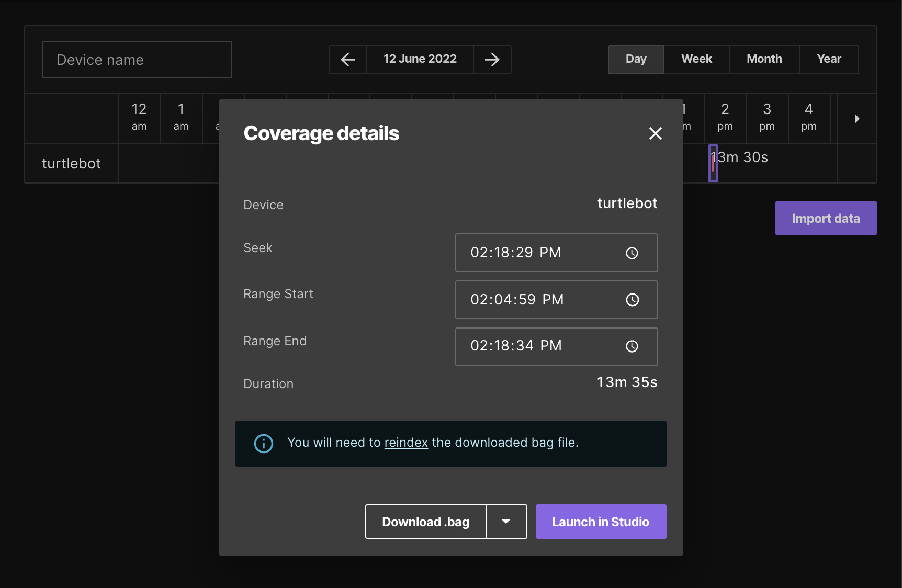
Task: Click the Download .bag button
Action: pyautogui.click(x=425, y=522)
